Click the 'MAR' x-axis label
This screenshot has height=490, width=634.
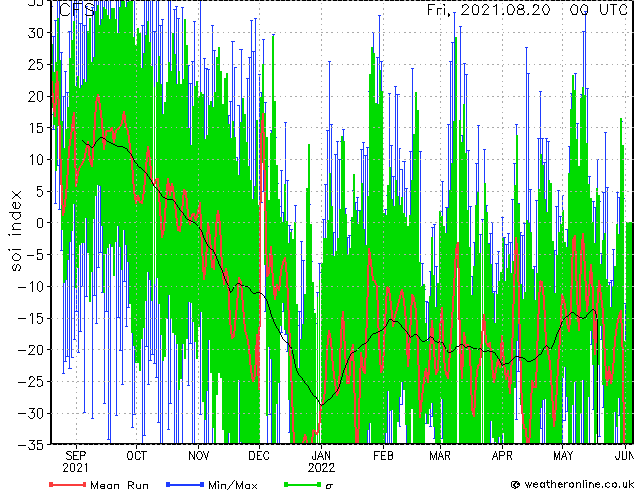440,456
